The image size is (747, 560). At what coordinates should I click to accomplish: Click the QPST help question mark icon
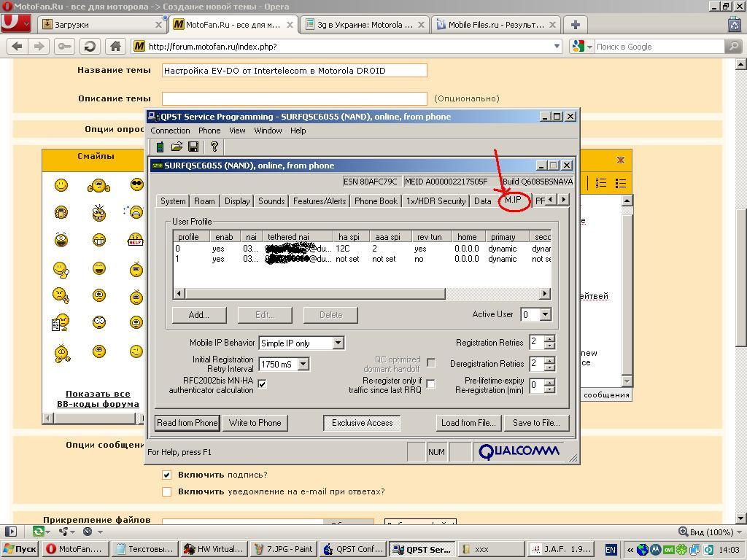click(x=214, y=147)
